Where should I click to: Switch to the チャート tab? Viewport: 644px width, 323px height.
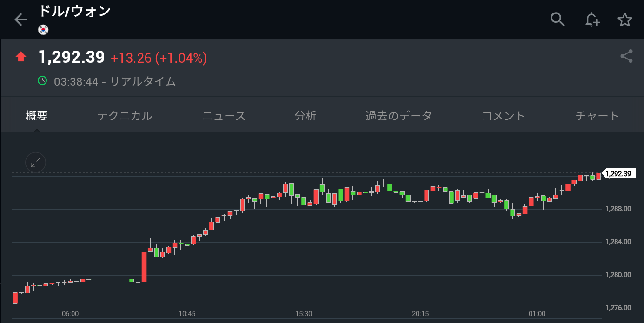597,116
